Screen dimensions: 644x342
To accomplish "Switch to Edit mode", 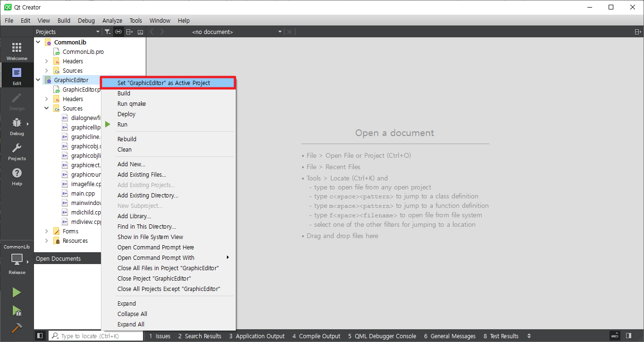I will click(x=17, y=76).
